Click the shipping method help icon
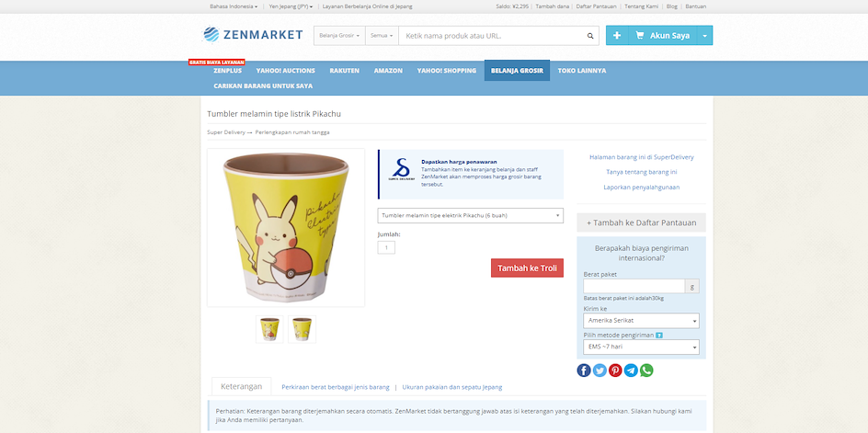 (658, 335)
